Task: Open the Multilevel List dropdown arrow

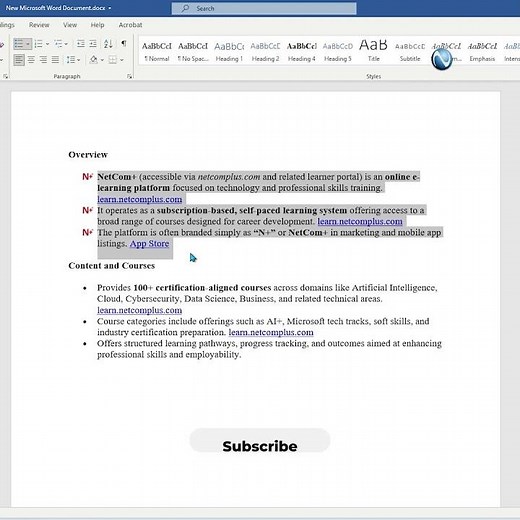Action: pos(66,44)
